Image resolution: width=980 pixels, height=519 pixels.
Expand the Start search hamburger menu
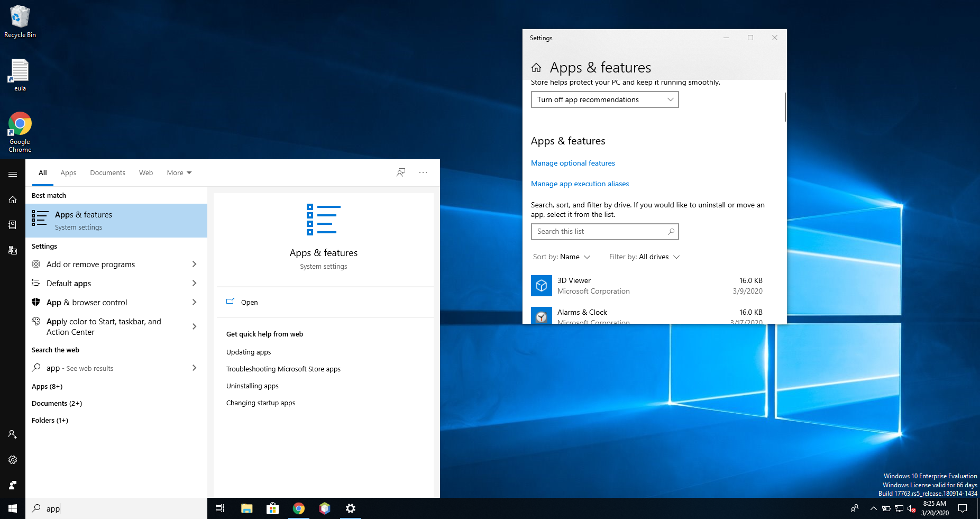(13, 174)
